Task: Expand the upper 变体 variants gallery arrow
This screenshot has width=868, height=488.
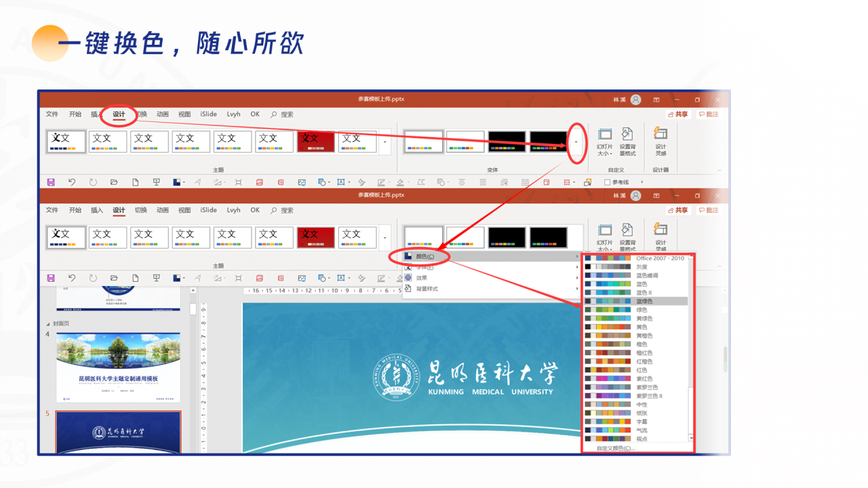Action: coord(576,142)
